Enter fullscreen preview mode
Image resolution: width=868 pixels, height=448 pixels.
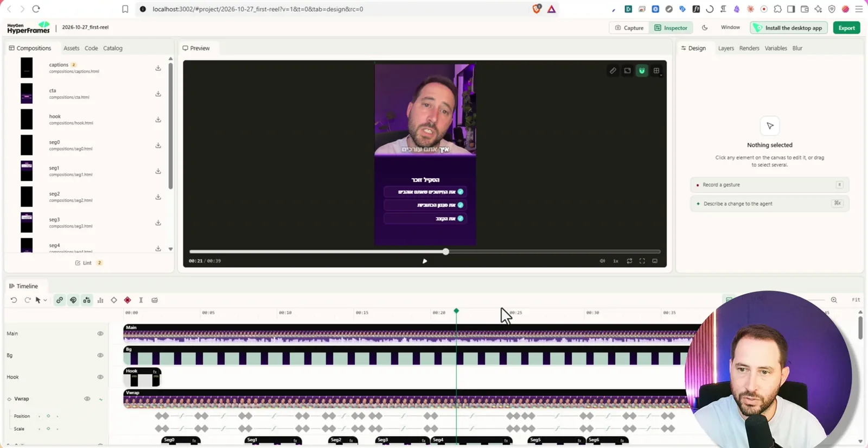tap(642, 261)
